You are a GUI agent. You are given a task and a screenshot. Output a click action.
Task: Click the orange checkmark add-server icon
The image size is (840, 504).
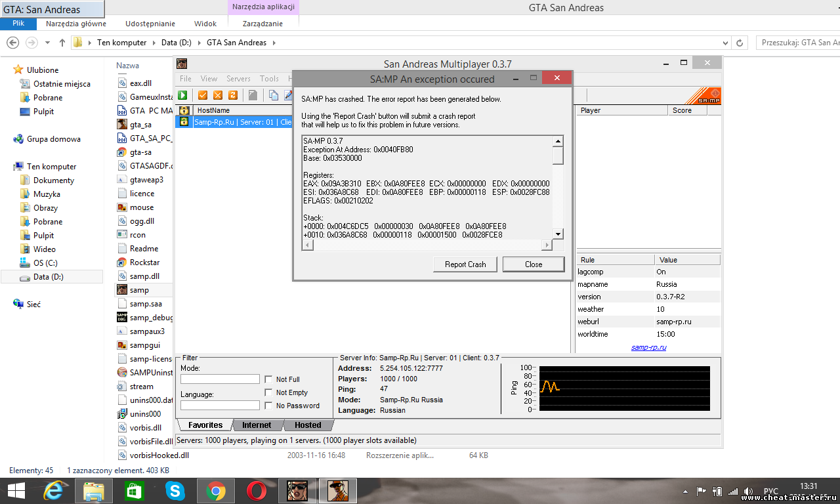coord(203,95)
